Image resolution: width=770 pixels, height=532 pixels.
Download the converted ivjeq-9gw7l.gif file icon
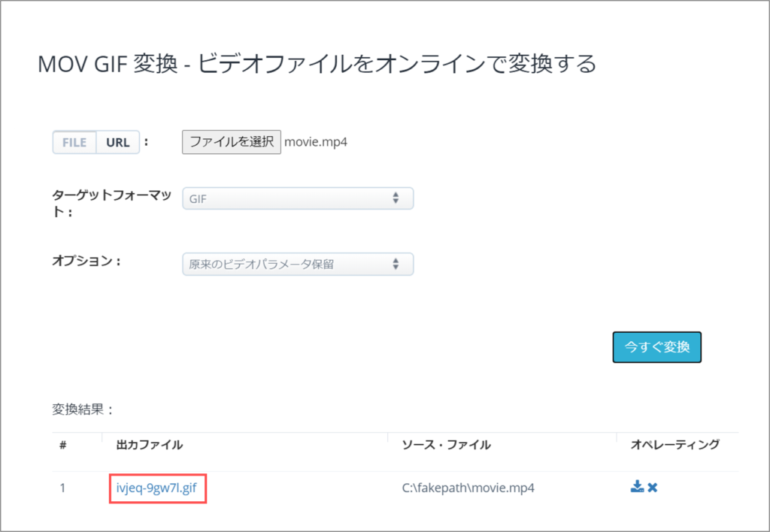(x=637, y=486)
